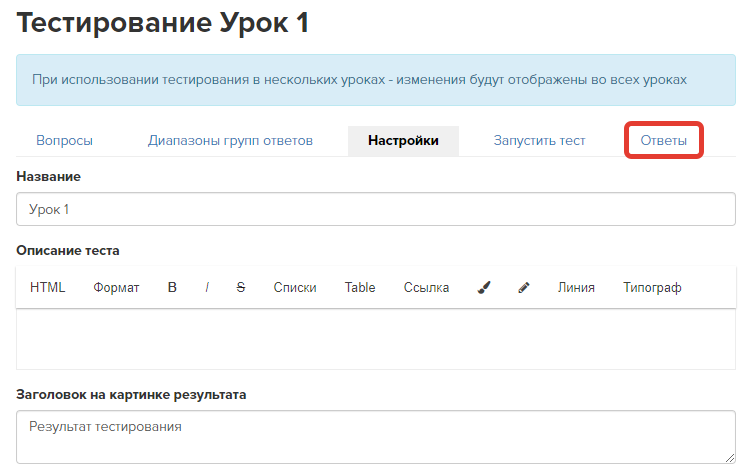
Task: Insert horizontal line with Линия
Action: tap(576, 287)
